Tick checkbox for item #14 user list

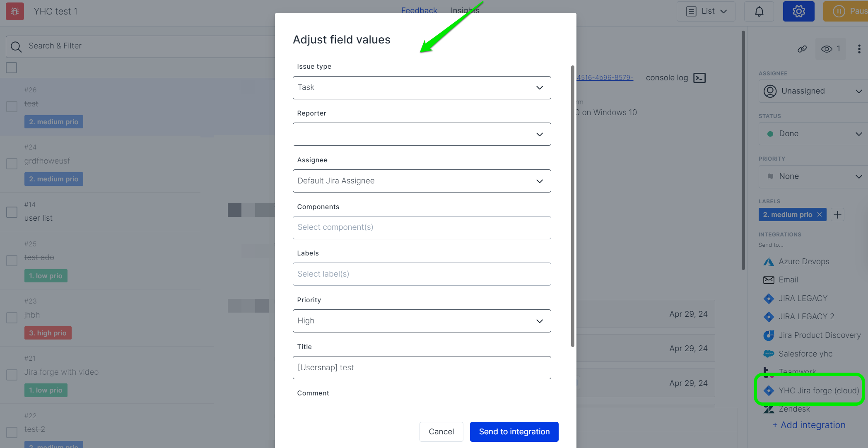click(x=12, y=212)
